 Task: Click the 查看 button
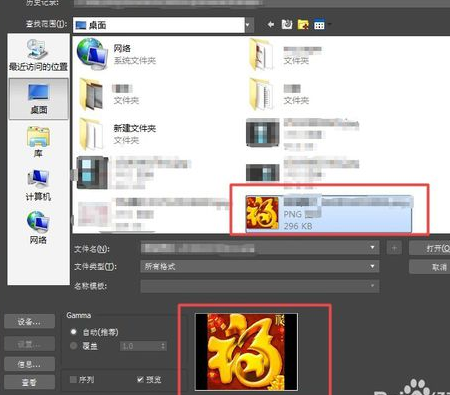pyautogui.click(x=29, y=382)
